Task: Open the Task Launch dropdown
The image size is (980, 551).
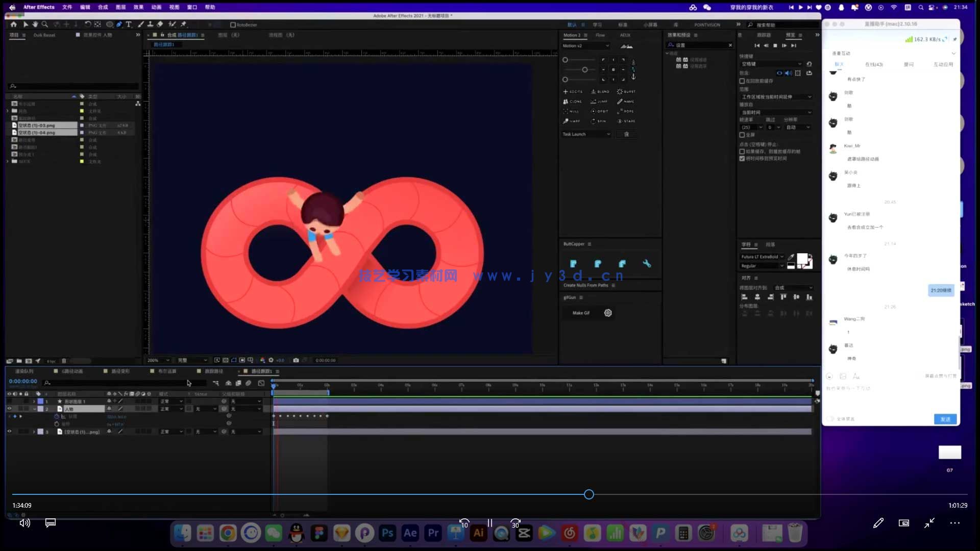Action: tap(586, 134)
